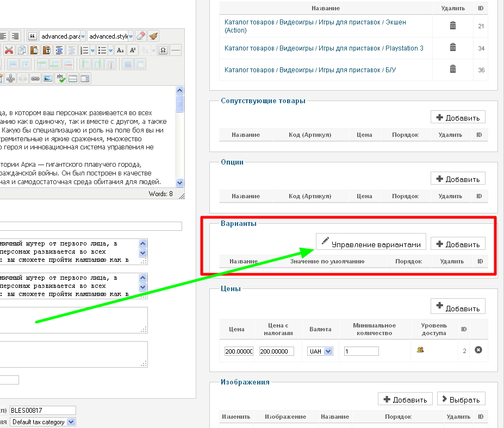This screenshot has height=428, width=504.
Task: Click the Цена input field with 200.00000
Action: pyautogui.click(x=239, y=351)
